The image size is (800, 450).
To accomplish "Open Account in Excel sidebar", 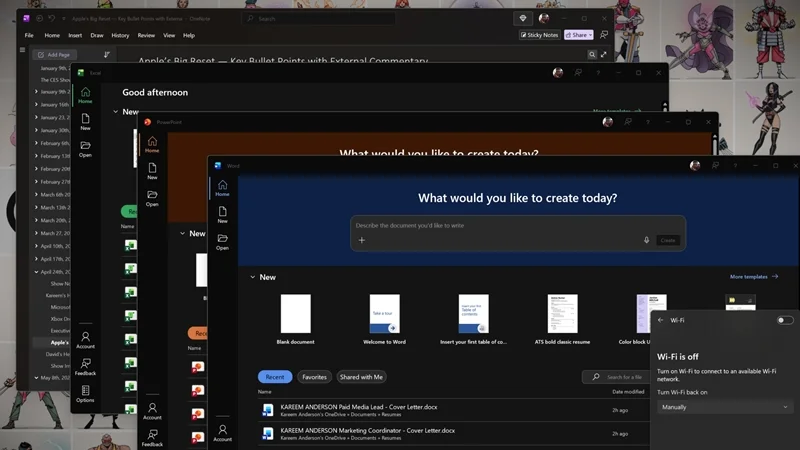I will pyautogui.click(x=85, y=340).
